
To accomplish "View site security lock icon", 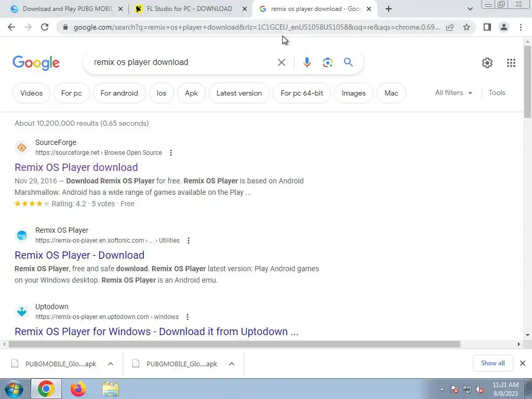I will click(x=65, y=27).
